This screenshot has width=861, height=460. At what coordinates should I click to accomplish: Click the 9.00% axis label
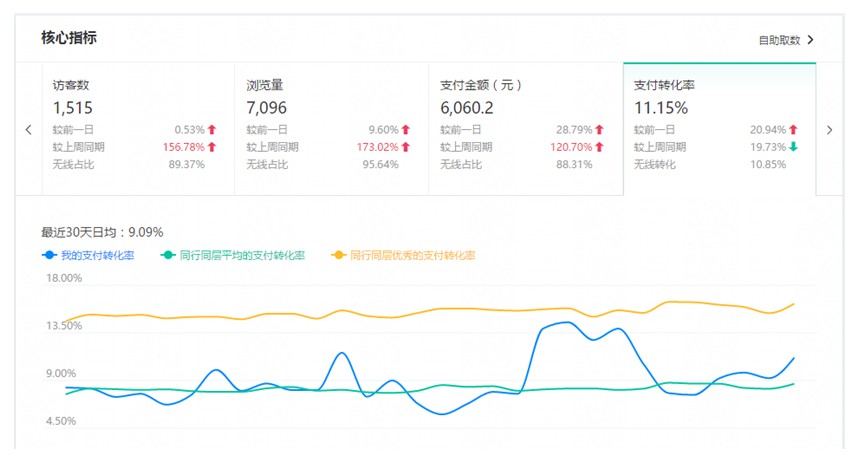[x=61, y=373]
